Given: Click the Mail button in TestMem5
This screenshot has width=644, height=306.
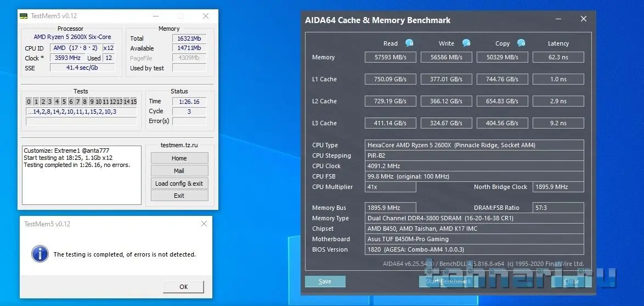Looking at the screenshot, I should (179, 171).
